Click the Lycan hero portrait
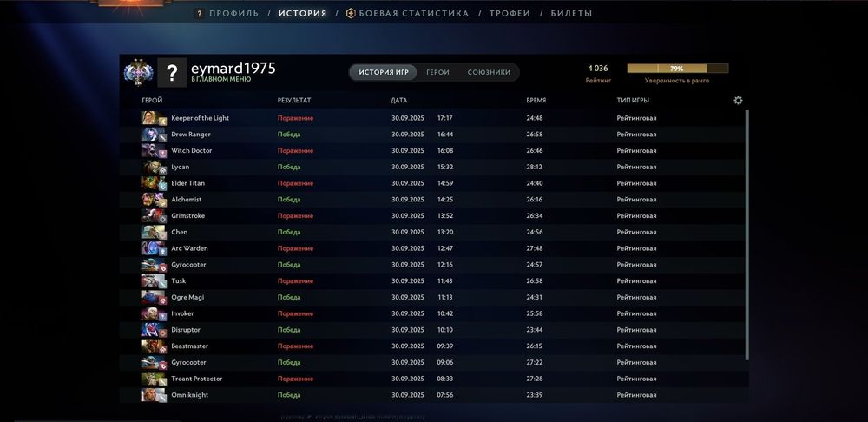 (154, 167)
